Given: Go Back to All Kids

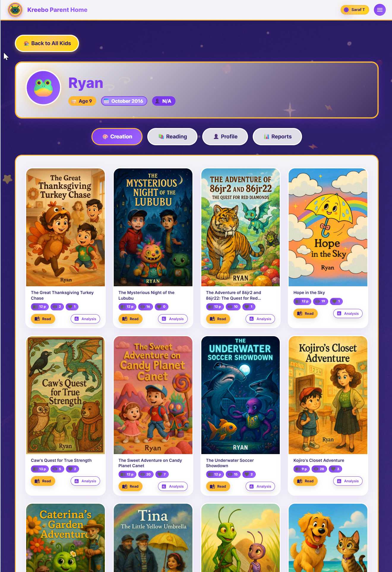Looking at the screenshot, I should [47, 43].
